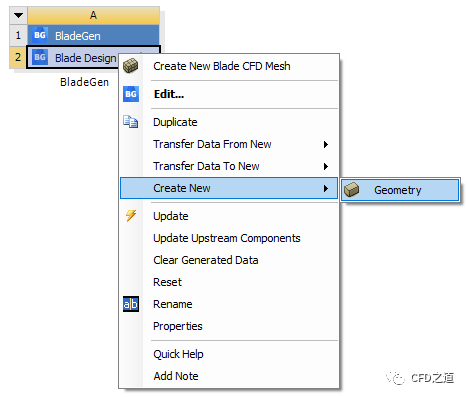Open the system dropdown arrow above row 1
This screenshot has width=468, height=398.
19,15
